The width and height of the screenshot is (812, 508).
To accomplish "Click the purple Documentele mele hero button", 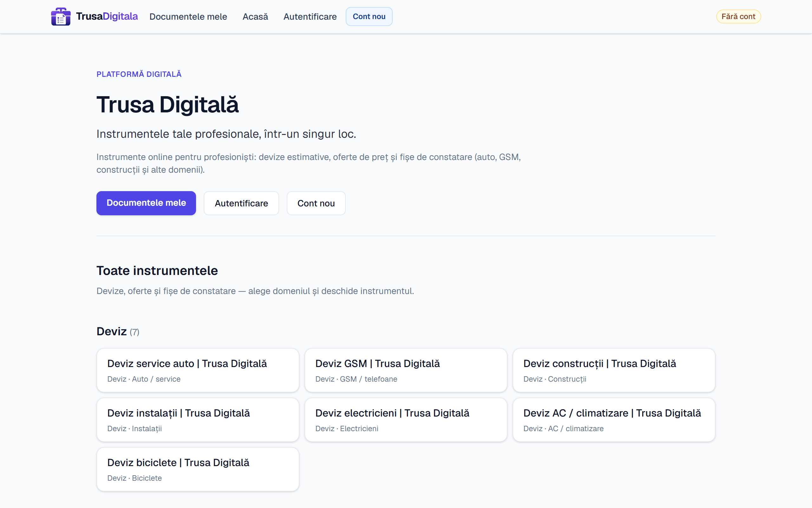I will click(146, 203).
